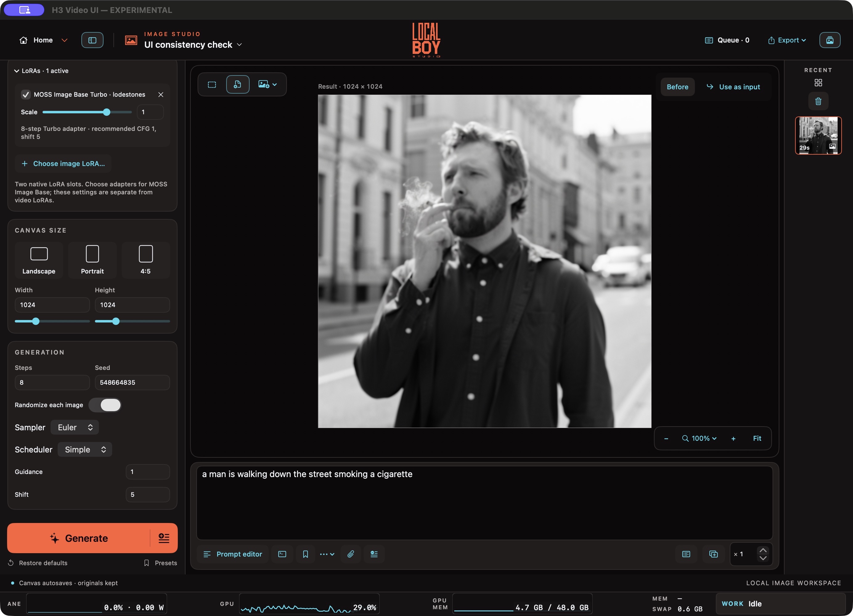Zoom in with the plus button

[733, 439]
